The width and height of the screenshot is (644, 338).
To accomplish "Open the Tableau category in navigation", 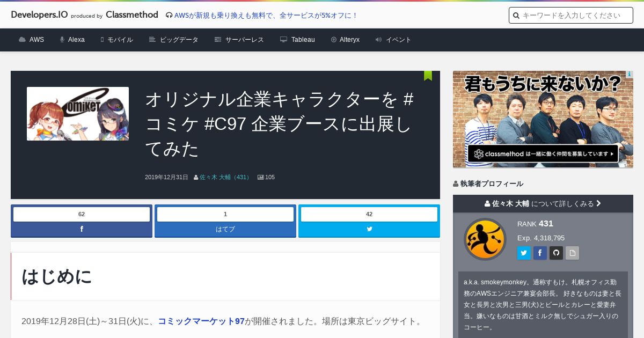I will (x=303, y=40).
